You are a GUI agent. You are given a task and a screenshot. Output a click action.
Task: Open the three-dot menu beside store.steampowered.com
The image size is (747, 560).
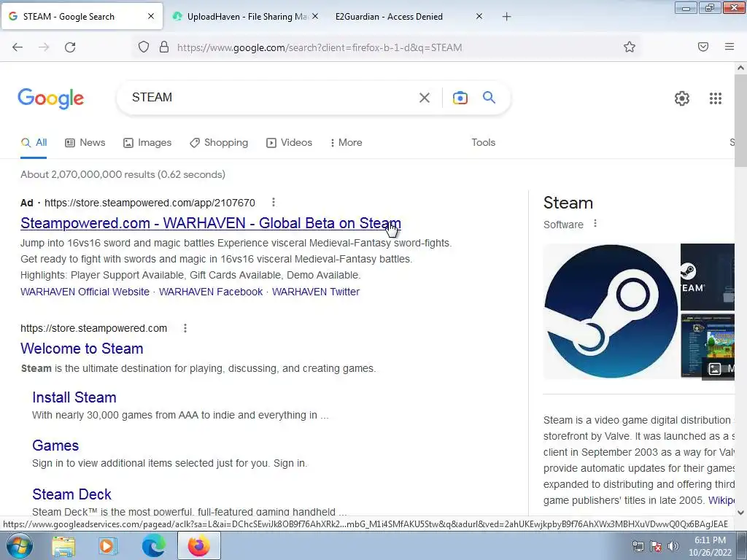pos(185,328)
